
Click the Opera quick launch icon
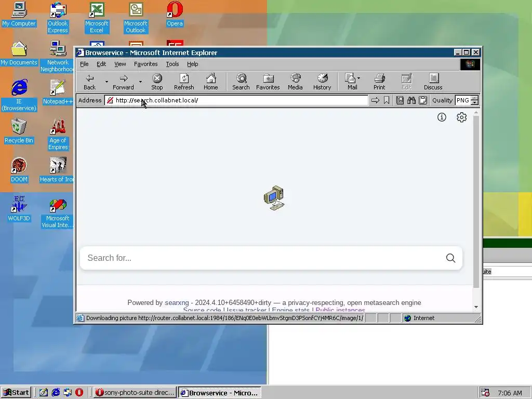point(79,393)
